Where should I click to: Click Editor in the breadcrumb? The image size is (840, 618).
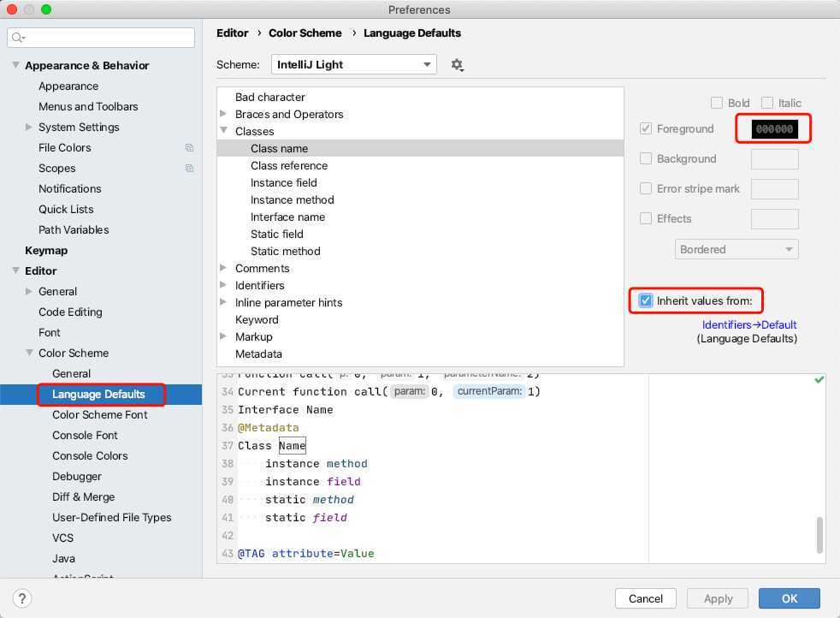[x=233, y=33]
